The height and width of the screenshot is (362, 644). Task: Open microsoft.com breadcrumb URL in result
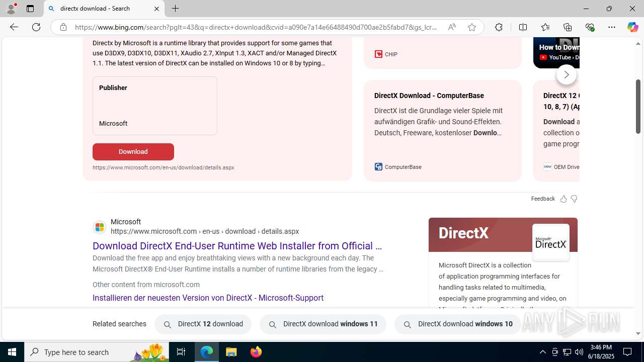click(205, 231)
